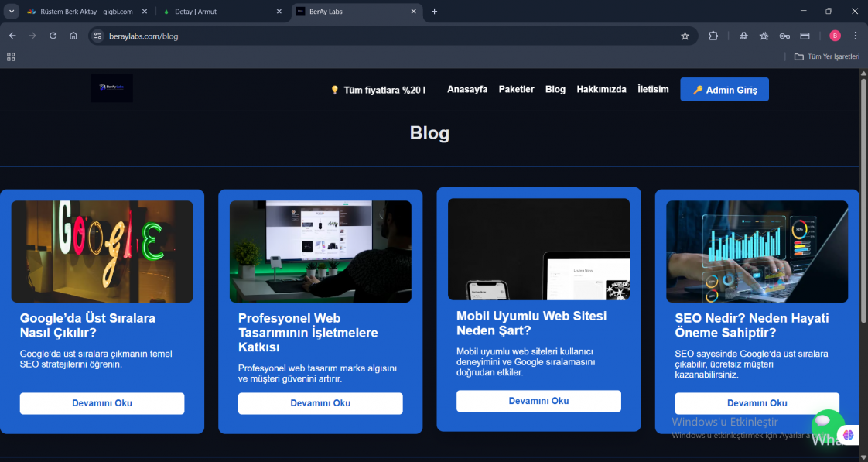Click the address bar showing beraylabs.com/blog
The width and height of the screenshot is (868, 462).
[x=387, y=36]
